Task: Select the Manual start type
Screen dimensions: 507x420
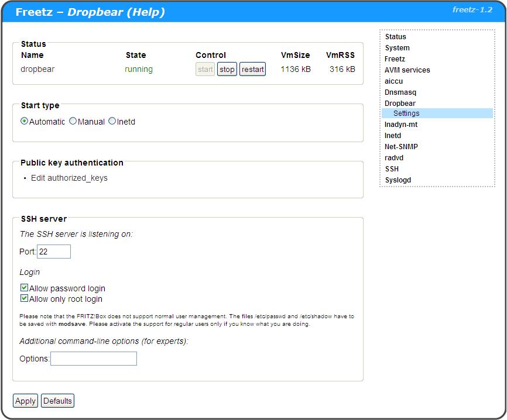Action: pos(73,121)
